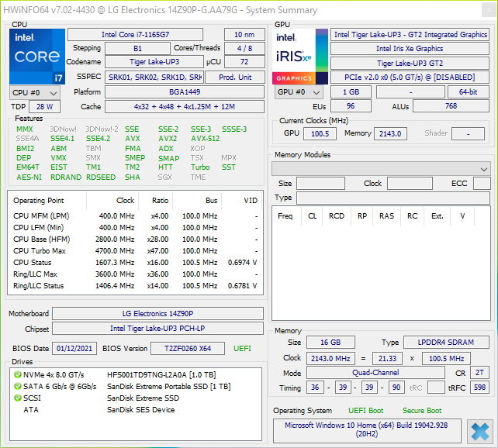Click the GPU clock 100.5 field
Screen dimensions: 498x448
pyautogui.click(x=320, y=133)
